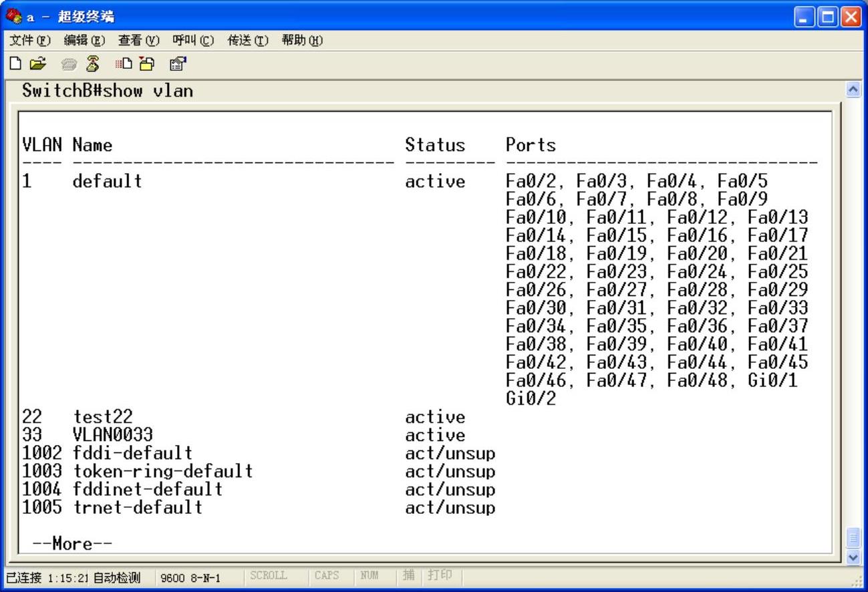This screenshot has height=592, width=868.
Task: Click the 自动检测 status bar entry
Action: pyautogui.click(x=116, y=577)
